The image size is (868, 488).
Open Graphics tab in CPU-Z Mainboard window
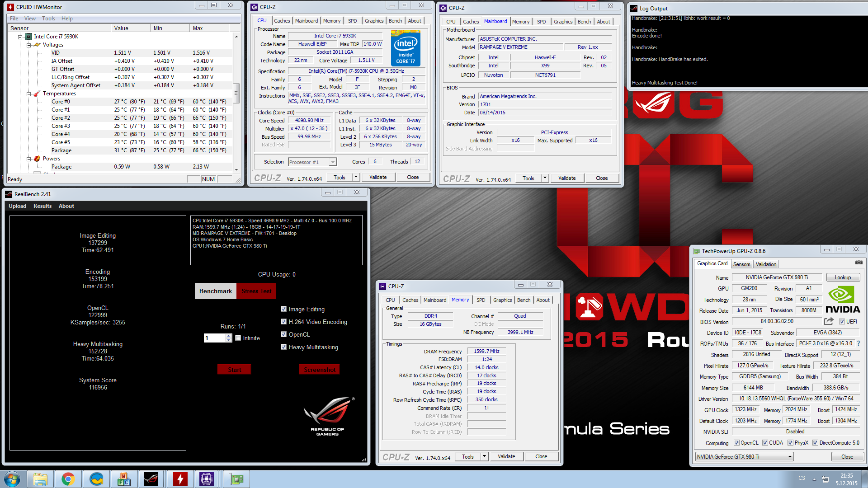coord(563,22)
